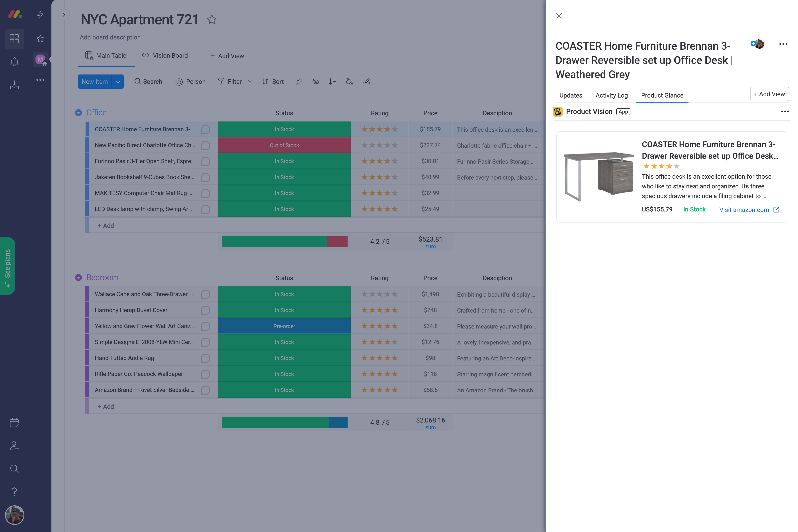Open notifications via the bell icon

pyautogui.click(x=14, y=61)
